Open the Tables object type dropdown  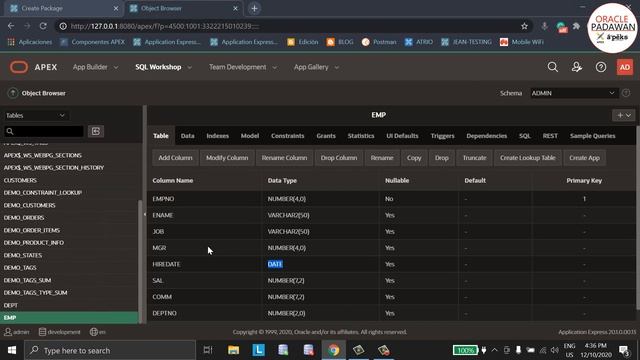click(35, 116)
